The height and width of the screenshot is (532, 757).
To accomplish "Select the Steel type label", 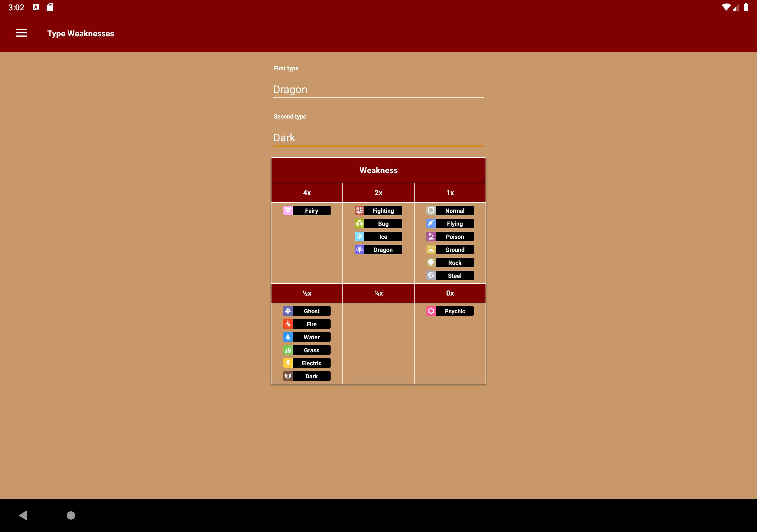I will pyautogui.click(x=455, y=275).
